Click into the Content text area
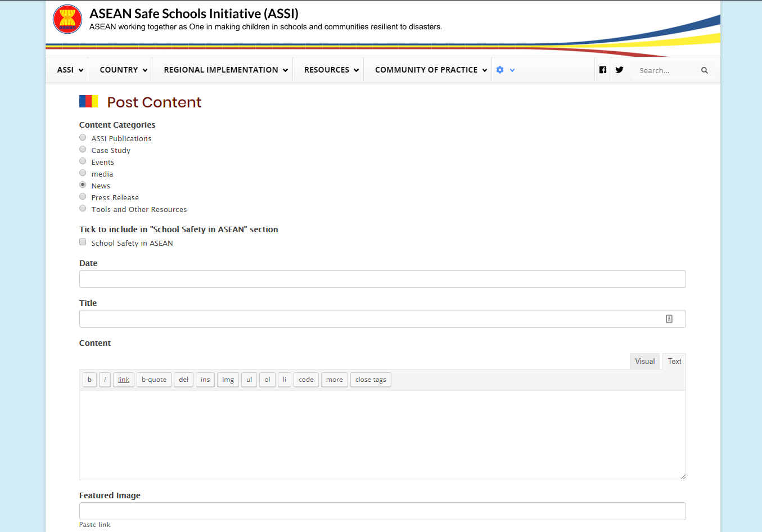This screenshot has width=762, height=532. pos(382,435)
